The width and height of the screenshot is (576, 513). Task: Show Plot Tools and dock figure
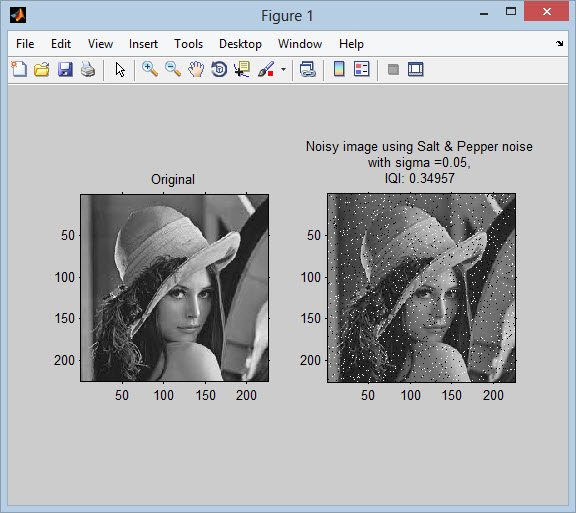click(416, 69)
